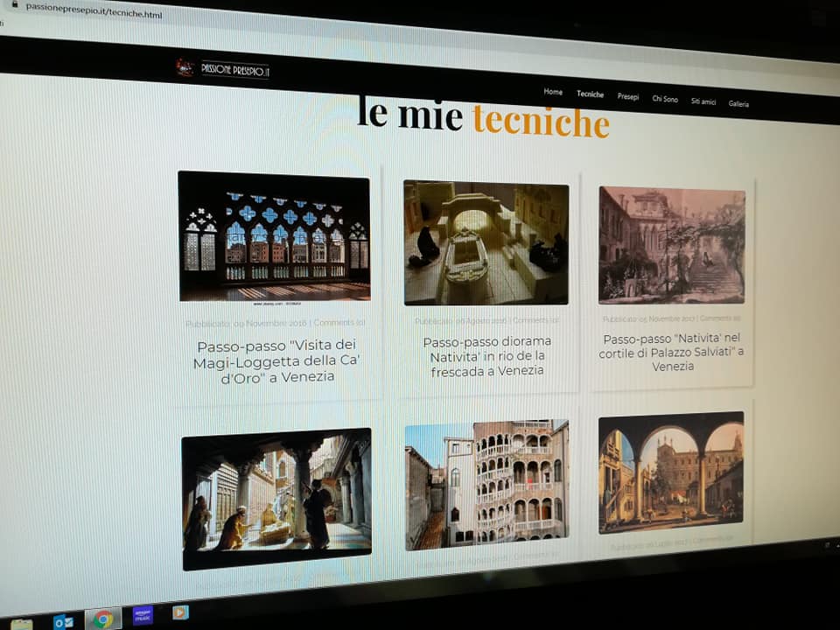
Task: Open the Presepi section
Action: tap(628, 96)
